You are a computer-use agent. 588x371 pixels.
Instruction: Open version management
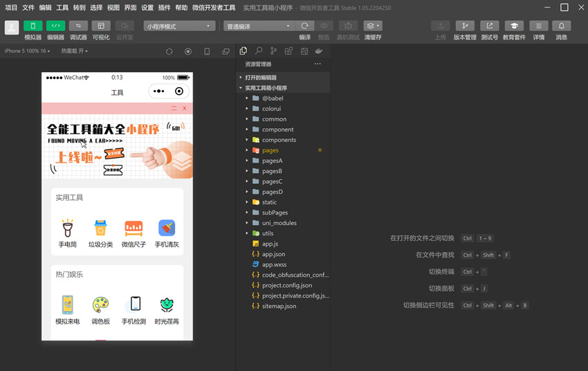pyautogui.click(x=465, y=26)
